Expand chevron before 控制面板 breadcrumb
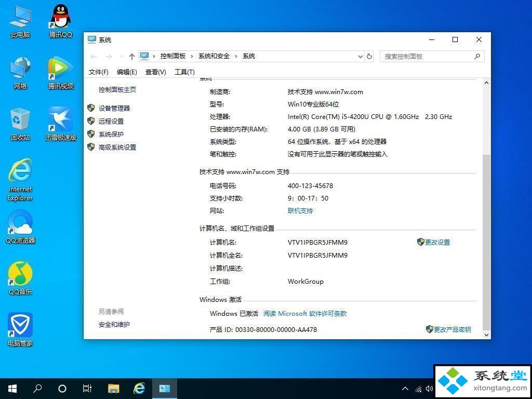Viewport: 532px width, 399px height. [154, 56]
